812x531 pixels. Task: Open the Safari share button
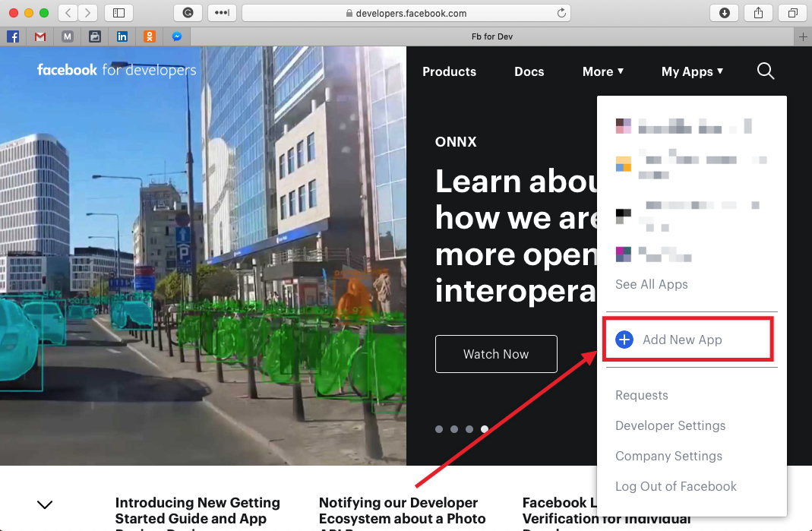(x=759, y=13)
